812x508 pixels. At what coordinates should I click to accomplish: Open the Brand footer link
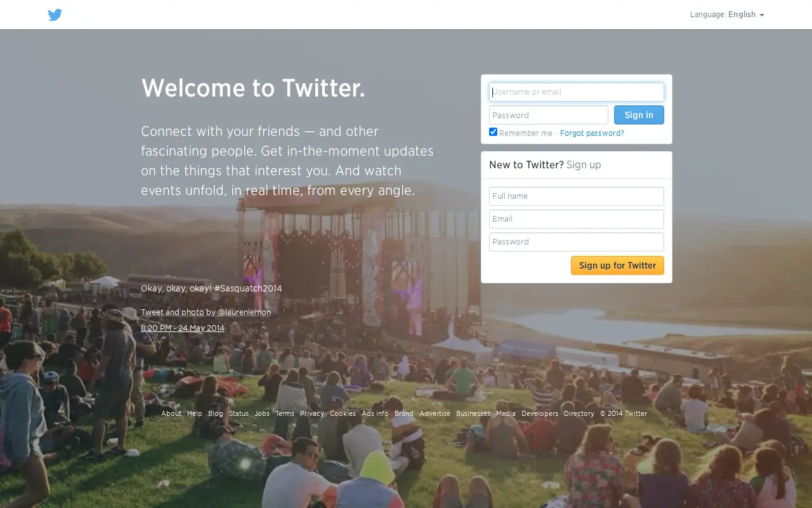[404, 413]
